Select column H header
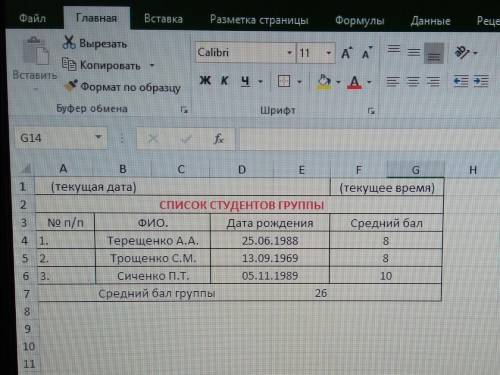 pos(473,170)
